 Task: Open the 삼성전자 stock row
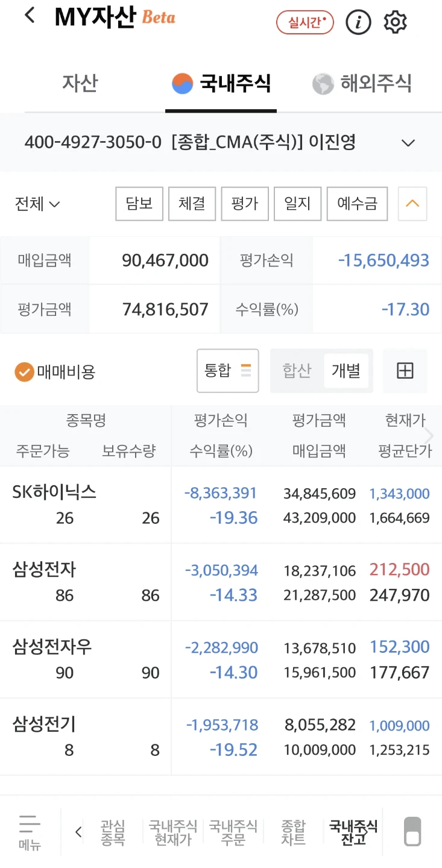221,582
